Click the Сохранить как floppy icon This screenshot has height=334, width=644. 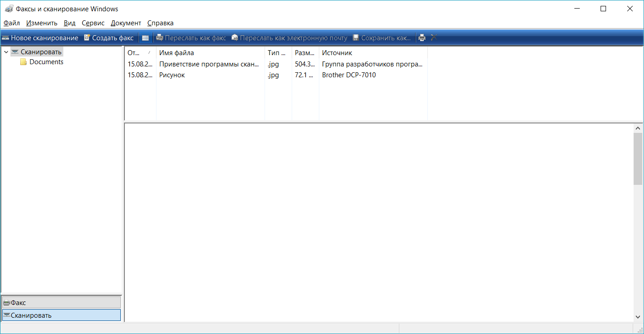pos(356,38)
